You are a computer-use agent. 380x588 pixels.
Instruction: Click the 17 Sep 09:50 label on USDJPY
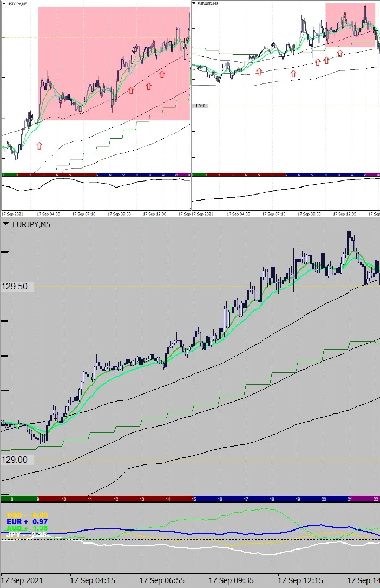pyautogui.click(x=120, y=214)
